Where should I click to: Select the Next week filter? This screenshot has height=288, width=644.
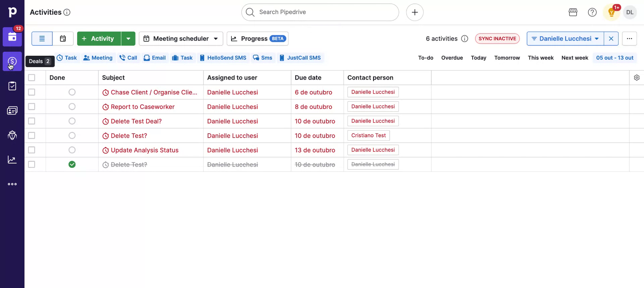pyautogui.click(x=575, y=58)
